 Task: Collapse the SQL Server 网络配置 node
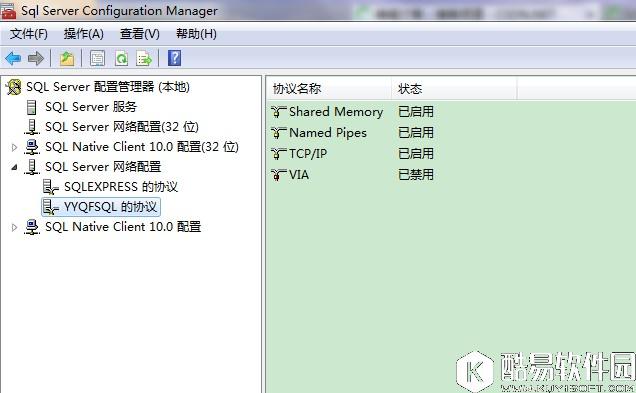tap(14, 167)
